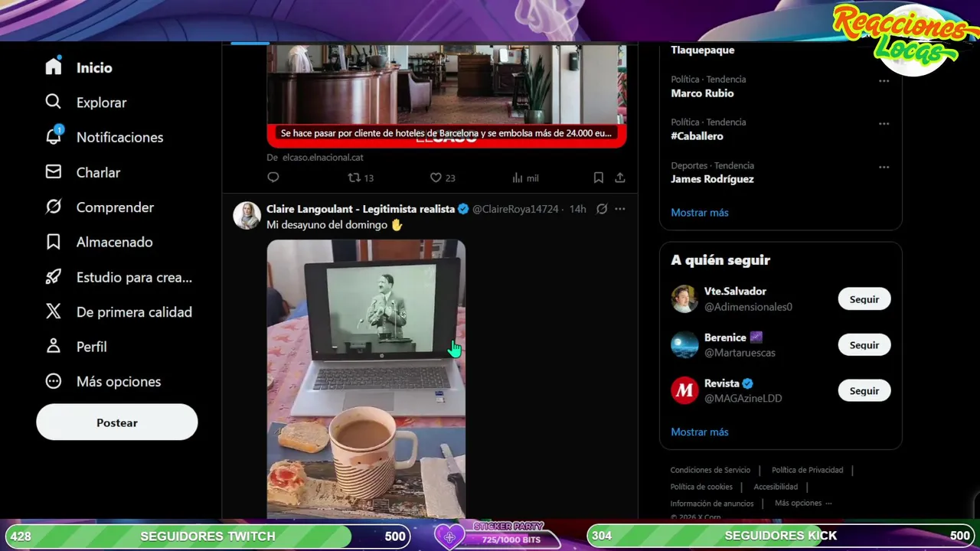Open the Barcelona hotel article image
This screenshot has height=551, width=980.
coord(446,95)
